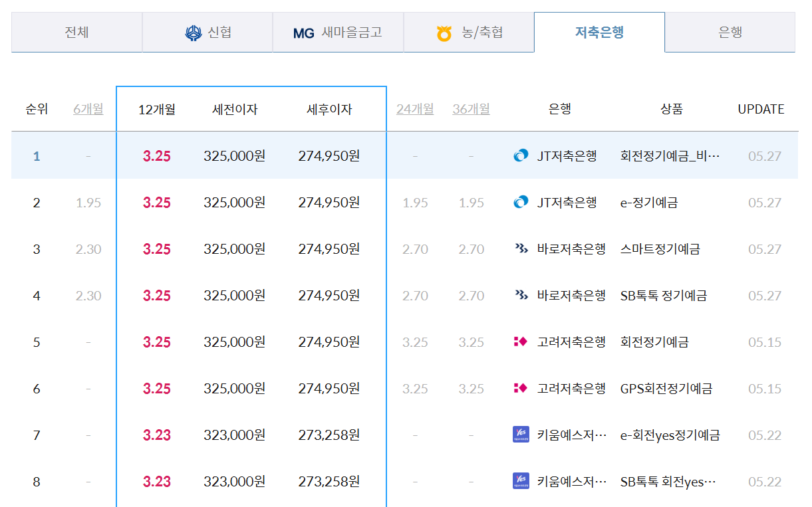Screen dimensions: 812x507
Task: Click the 05.15 update date in rank 6 row
Action: tap(765, 388)
